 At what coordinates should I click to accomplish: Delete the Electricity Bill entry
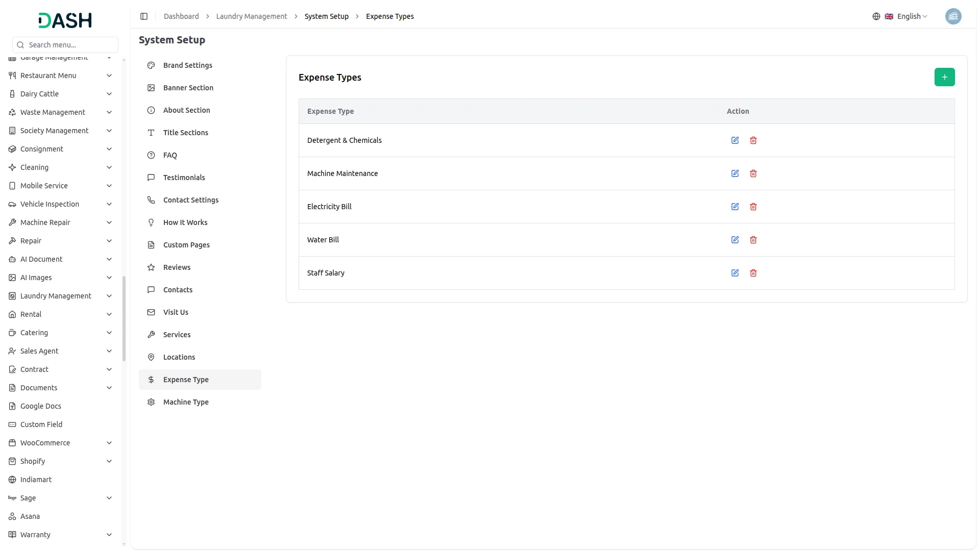pyautogui.click(x=753, y=207)
